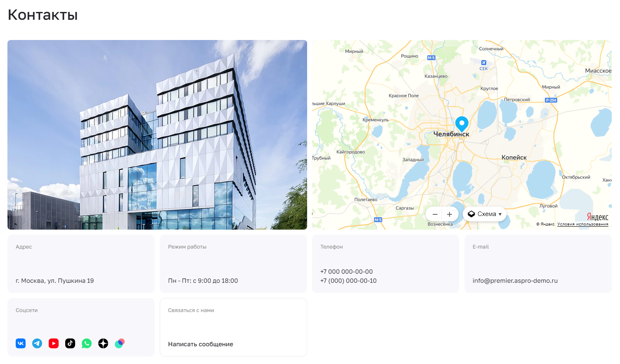Viewport: 620px width, 364px height.
Task: Open the WhatsApp chat icon
Action: [x=87, y=343]
